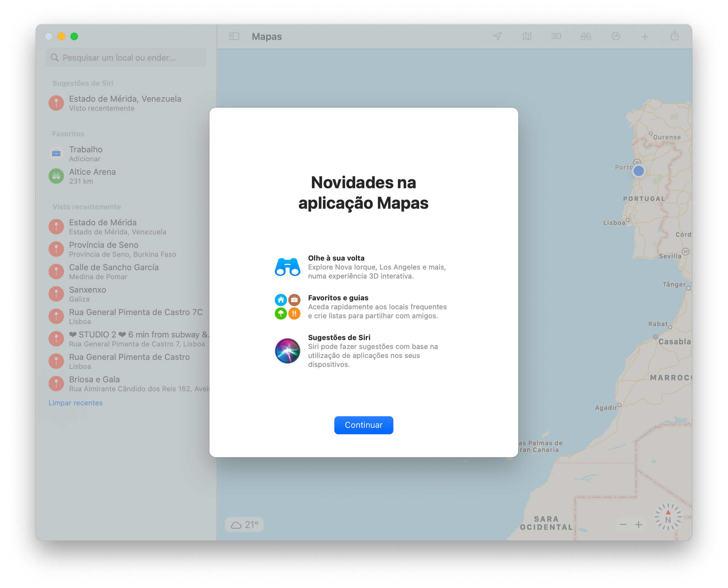The width and height of the screenshot is (728, 588).
Task: Click the magnifying glass search icon
Action: [x=55, y=57]
